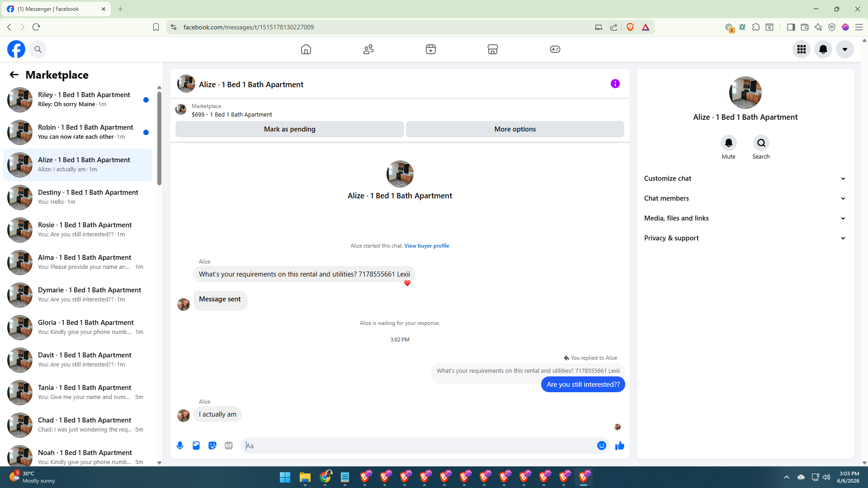This screenshot has height=488, width=868.
Task: Open Brave Rewards triangle icon
Action: pos(646,27)
